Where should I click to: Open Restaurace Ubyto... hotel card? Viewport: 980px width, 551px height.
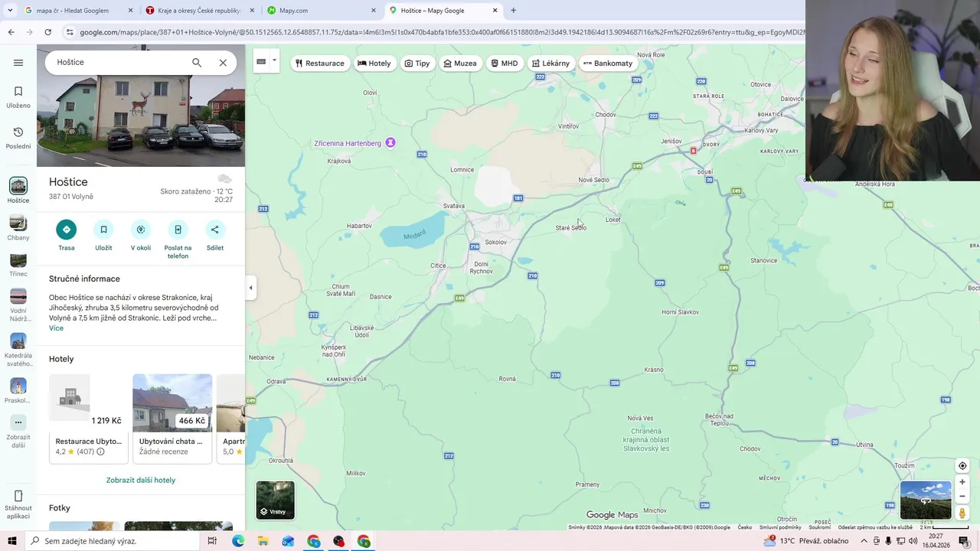click(89, 419)
